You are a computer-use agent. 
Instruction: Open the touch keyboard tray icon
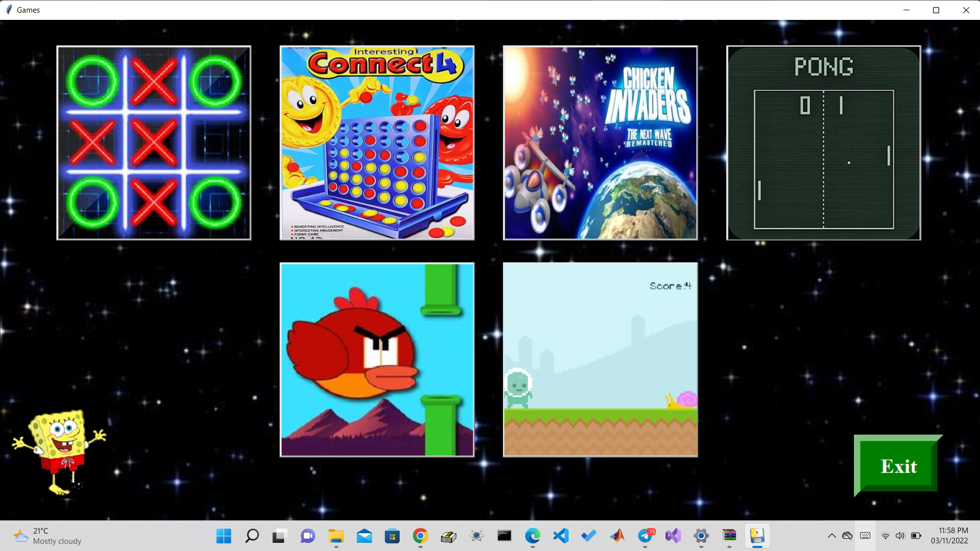point(865,536)
